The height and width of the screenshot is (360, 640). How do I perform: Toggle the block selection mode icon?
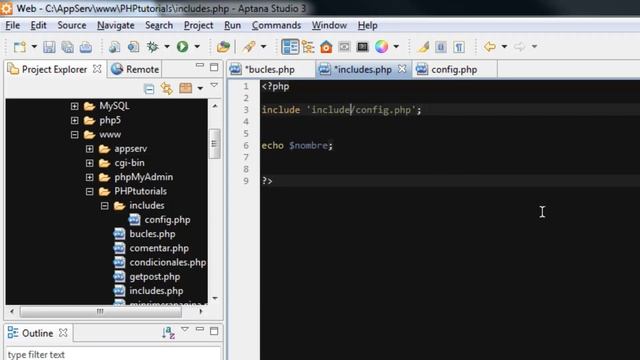pos(441,47)
